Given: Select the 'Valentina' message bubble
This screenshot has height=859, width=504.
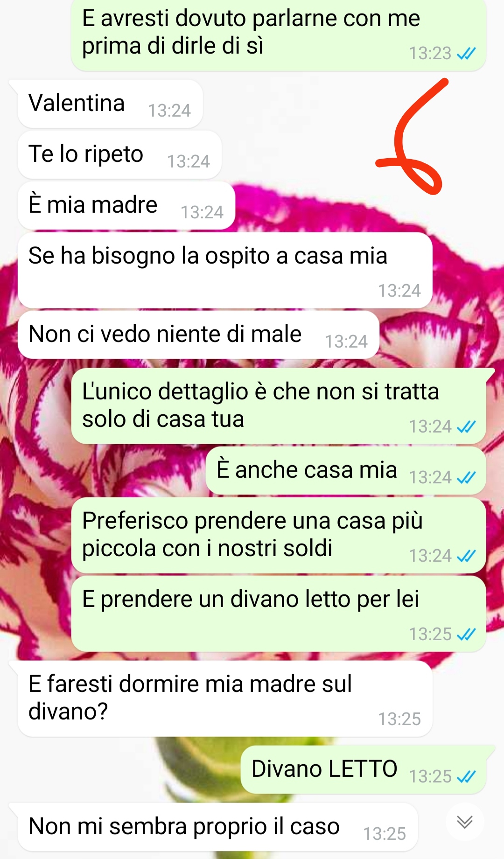Looking at the screenshot, I should [110, 104].
